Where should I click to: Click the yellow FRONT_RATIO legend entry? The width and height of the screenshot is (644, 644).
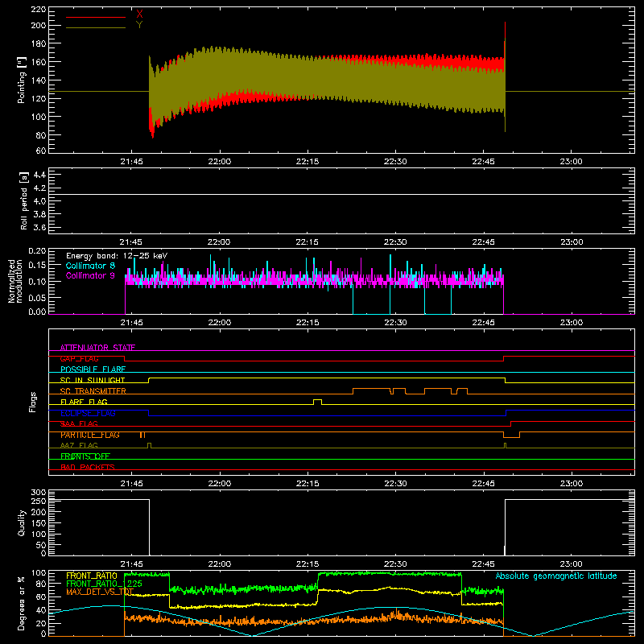point(92,576)
